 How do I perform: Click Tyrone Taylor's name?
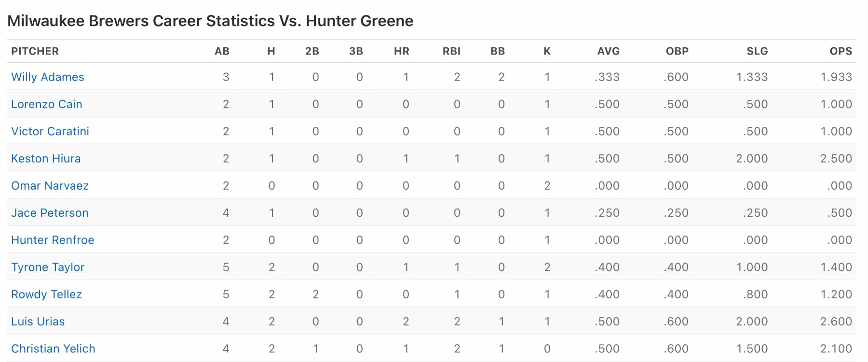(48, 267)
